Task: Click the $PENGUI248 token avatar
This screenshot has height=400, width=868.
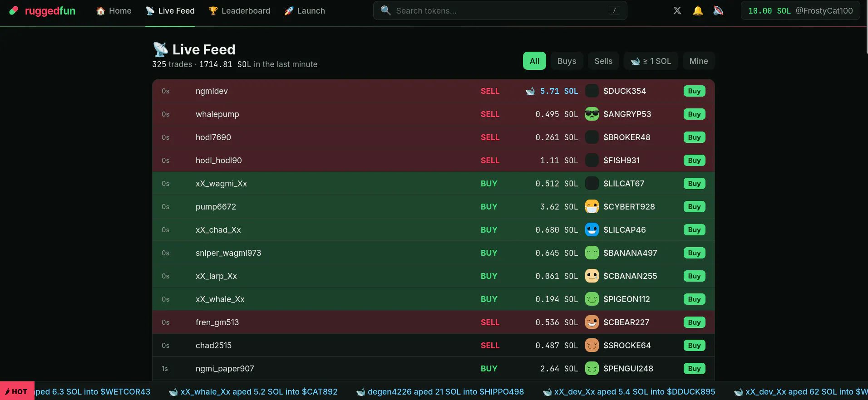Action: coord(592,369)
